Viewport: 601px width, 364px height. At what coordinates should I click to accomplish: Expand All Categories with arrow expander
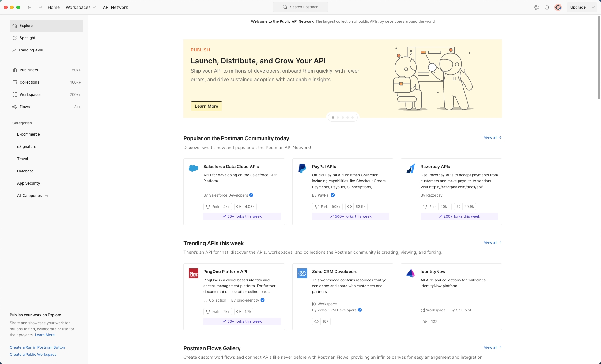[46, 196]
